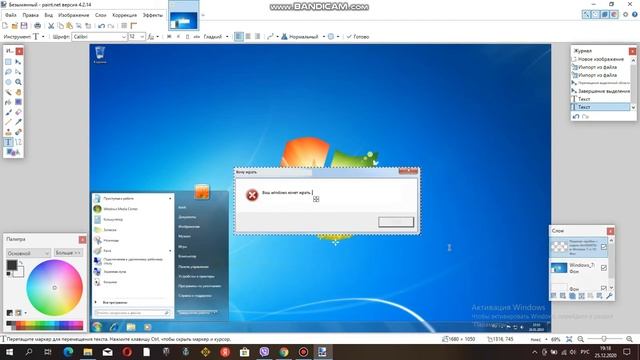Screen dimensions: 640x360
Task: Open the font size 12 dropdown
Action: (x=142, y=37)
